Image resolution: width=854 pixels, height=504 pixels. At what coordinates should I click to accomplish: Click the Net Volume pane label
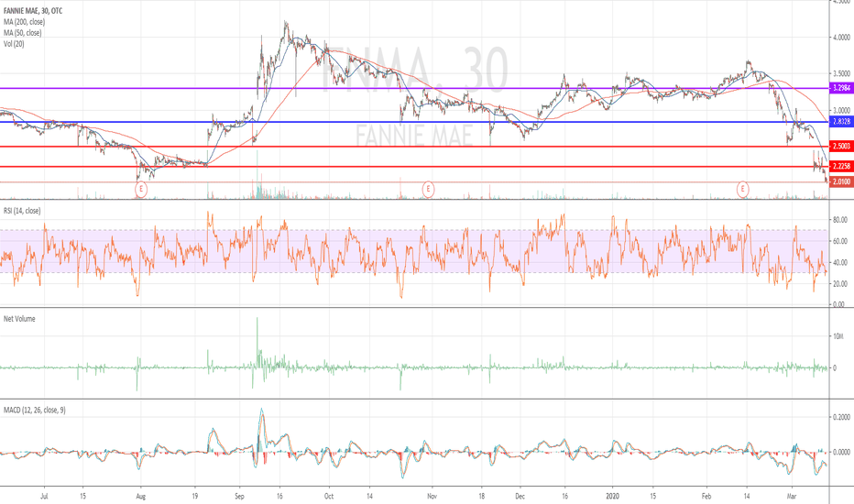pos(19,319)
